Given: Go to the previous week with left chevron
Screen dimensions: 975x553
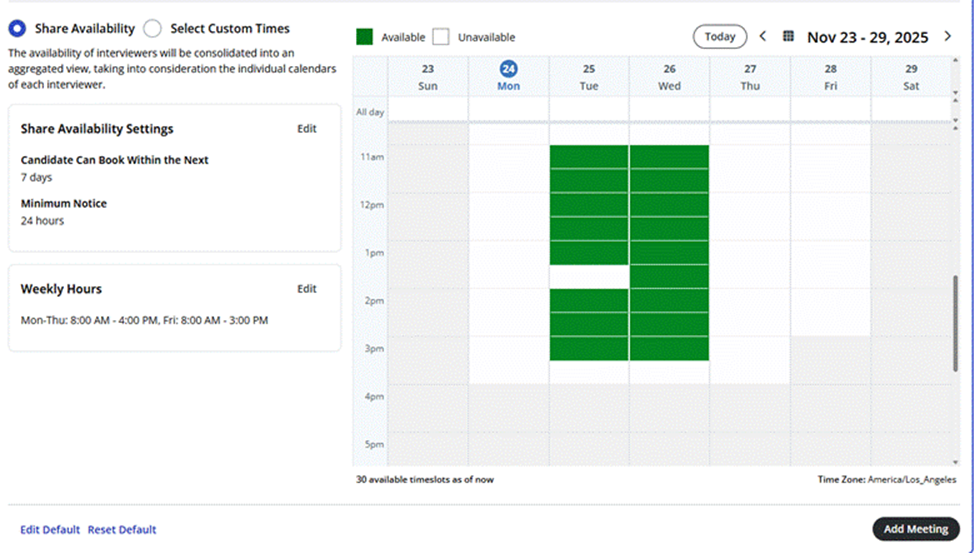Looking at the screenshot, I should (x=763, y=37).
